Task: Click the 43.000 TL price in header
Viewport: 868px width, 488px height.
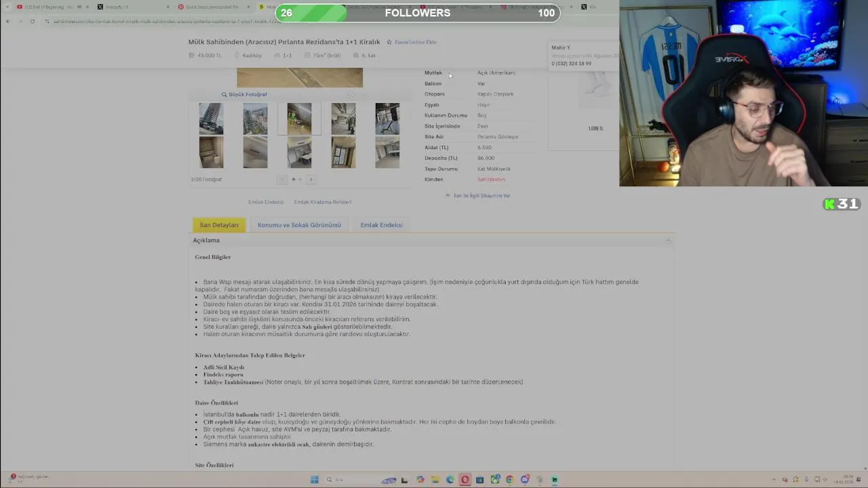Action: click(209, 56)
